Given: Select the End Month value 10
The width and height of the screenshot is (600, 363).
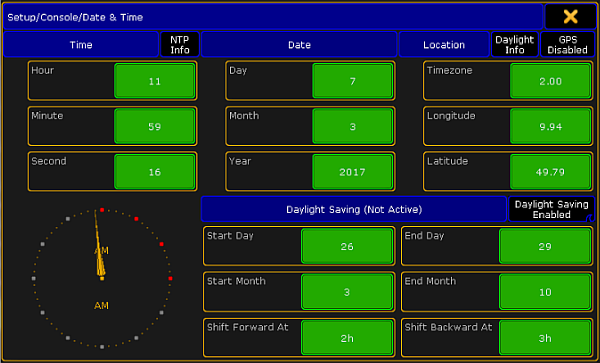Looking at the screenshot, I should pyautogui.click(x=545, y=292).
